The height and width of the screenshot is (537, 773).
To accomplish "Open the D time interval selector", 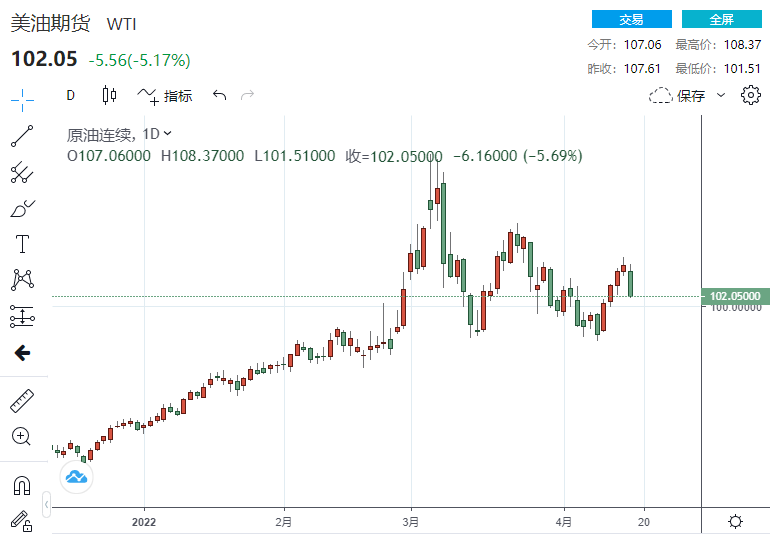I will (x=71, y=96).
